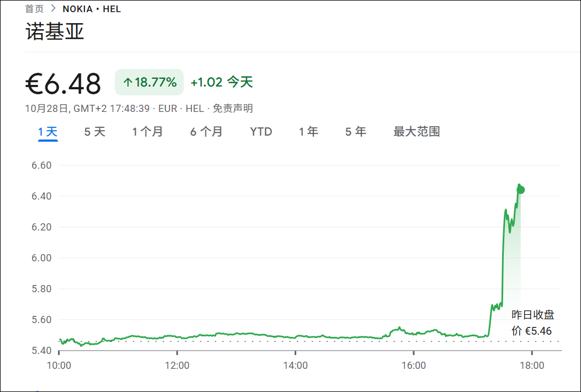Switch to 最大范围 view
The width and height of the screenshot is (581, 392).
417,132
